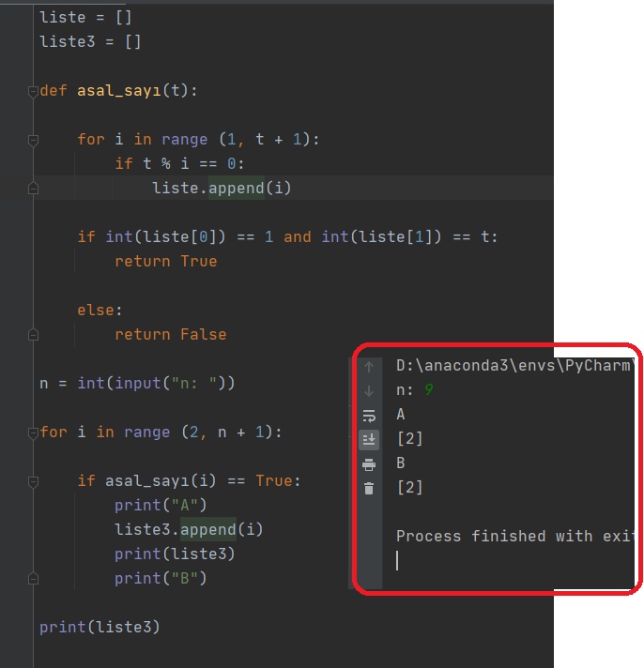Viewport: 644px width, 668px height.
Task: Click the highlighted append in liste3.append(i)
Action: [x=208, y=529]
